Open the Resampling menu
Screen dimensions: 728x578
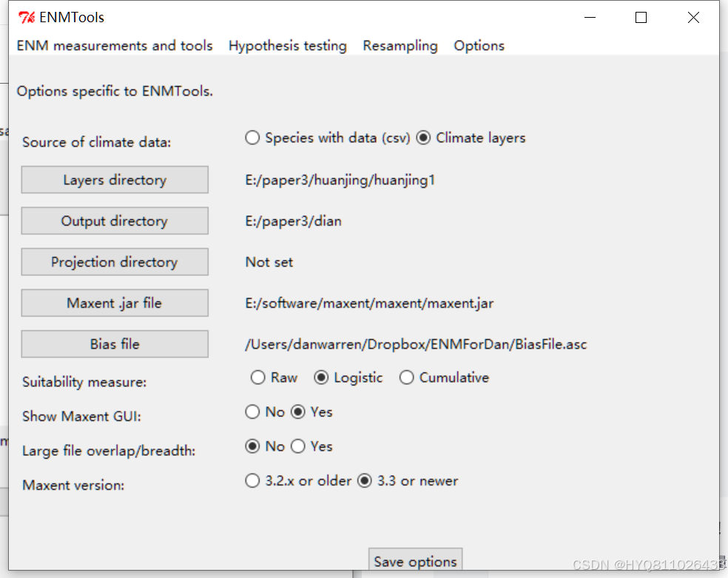tap(400, 45)
